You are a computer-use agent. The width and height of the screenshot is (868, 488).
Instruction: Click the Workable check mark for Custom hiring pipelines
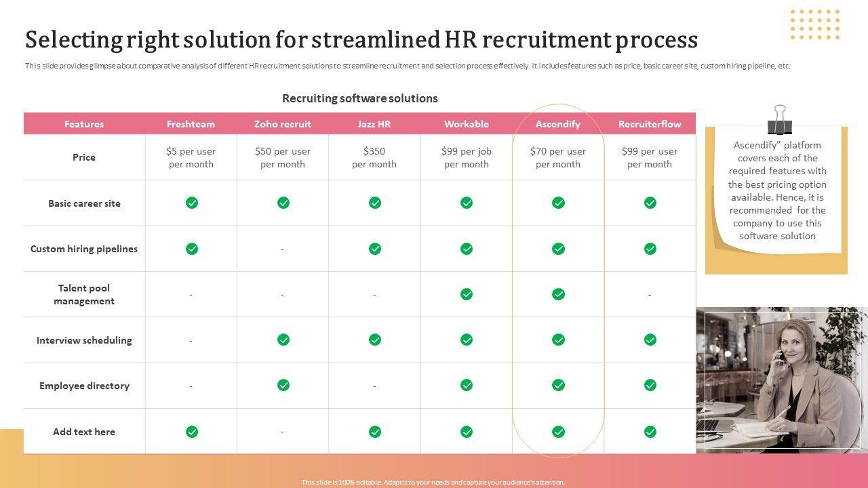[x=467, y=249]
